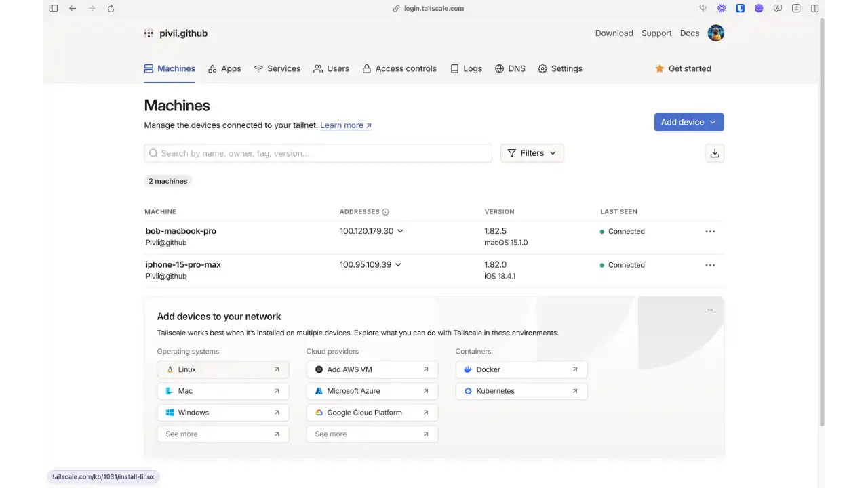Follow the Learn more link
Screen dimensions: 868x488
point(345,125)
